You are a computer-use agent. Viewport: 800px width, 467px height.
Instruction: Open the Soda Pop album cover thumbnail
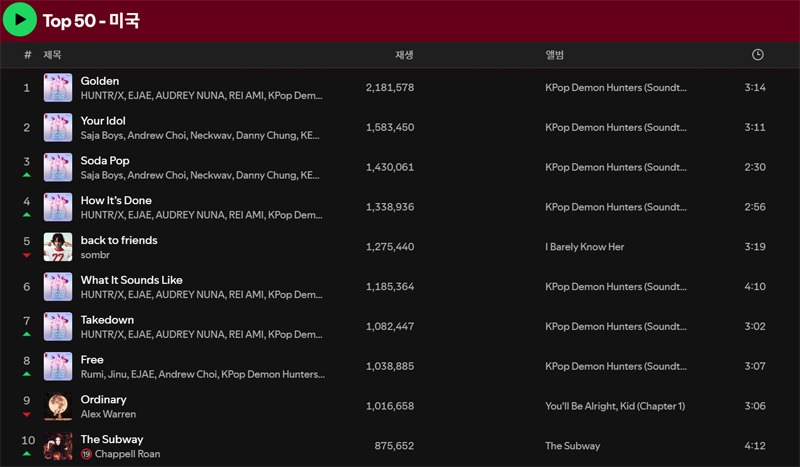pos(58,167)
